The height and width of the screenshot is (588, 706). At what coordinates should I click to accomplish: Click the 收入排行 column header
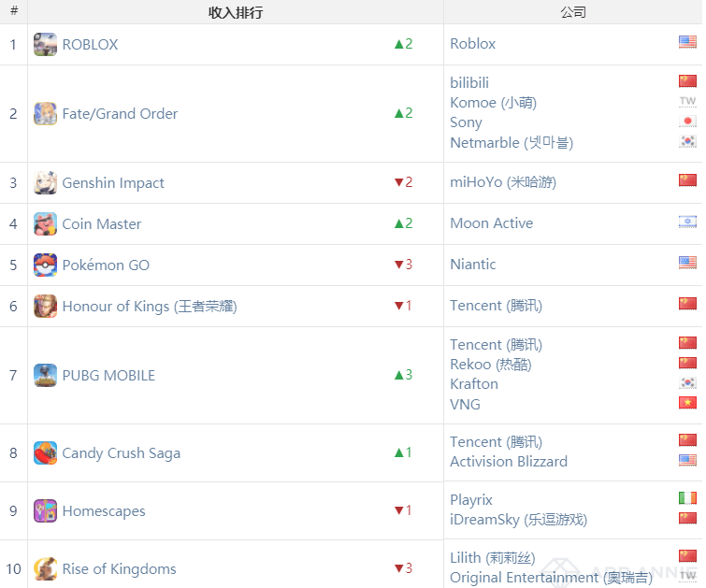[x=235, y=12]
